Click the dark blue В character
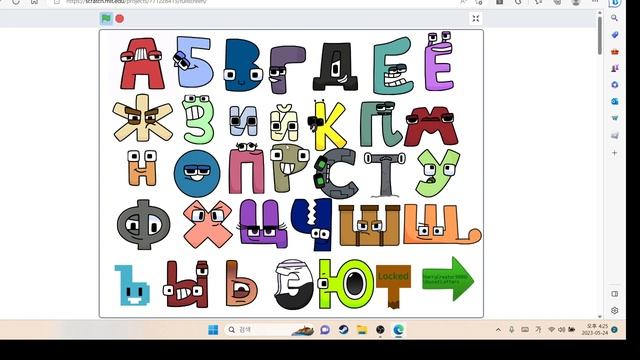 tap(244, 65)
